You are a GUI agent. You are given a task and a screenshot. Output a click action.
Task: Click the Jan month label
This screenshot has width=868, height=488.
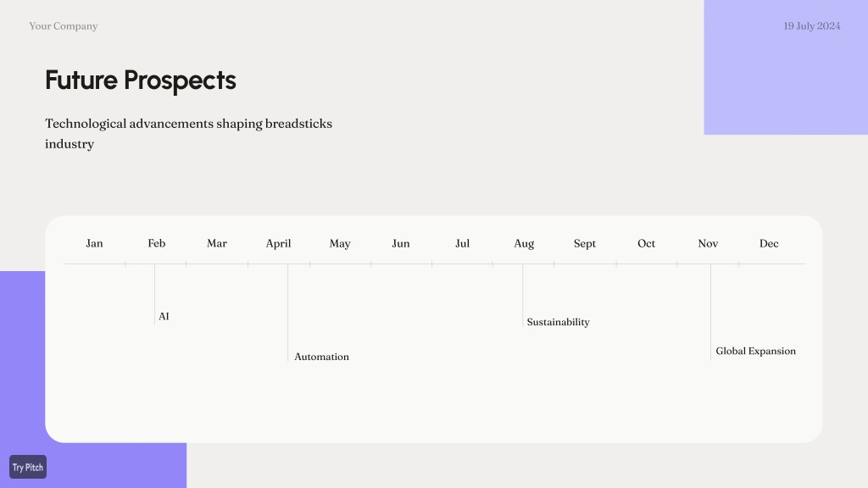coord(95,243)
